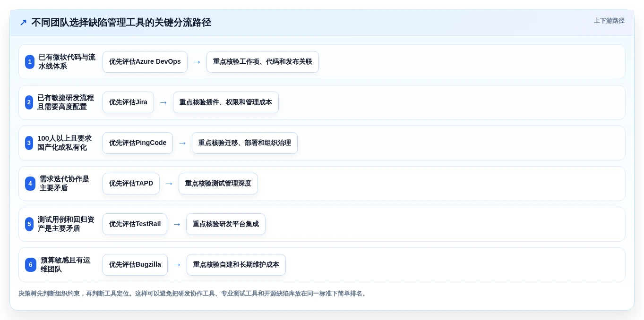Click number badge 2
The width and height of the screenshot is (644, 320).
(29, 102)
